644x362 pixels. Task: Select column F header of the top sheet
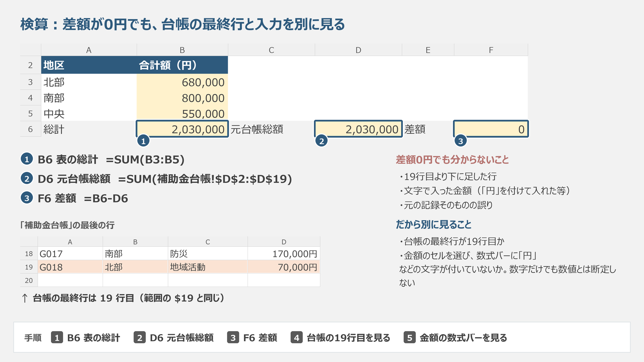pos(491,50)
